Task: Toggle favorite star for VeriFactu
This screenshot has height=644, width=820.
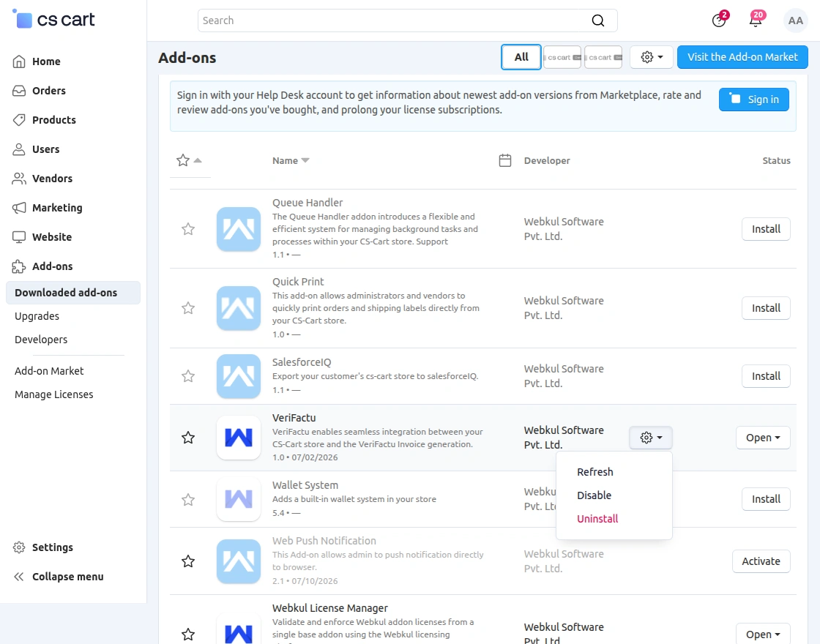Action: (x=188, y=438)
